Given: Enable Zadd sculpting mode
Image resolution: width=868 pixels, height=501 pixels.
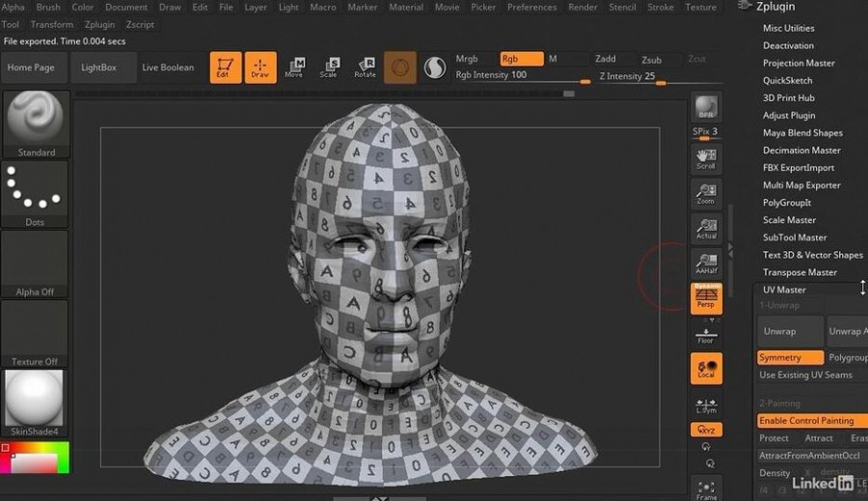Looking at the screenshot, I should (x=606, y=59).
